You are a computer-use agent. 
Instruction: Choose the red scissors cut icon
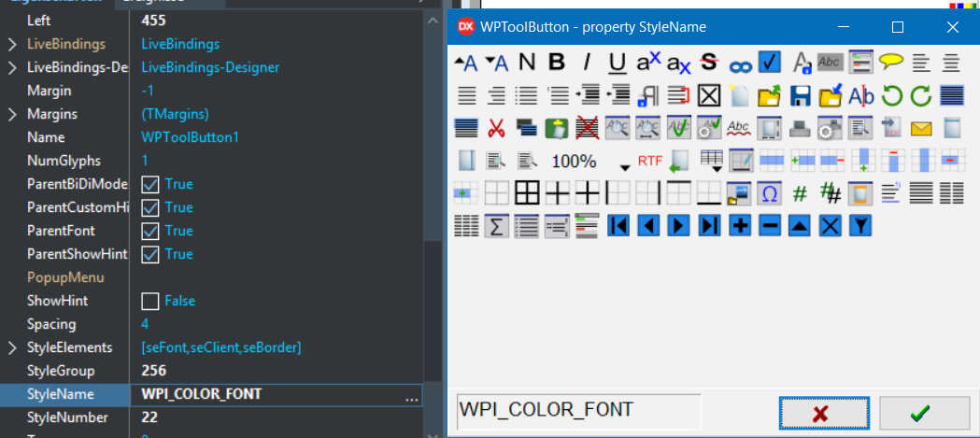(x=496, y=128)
